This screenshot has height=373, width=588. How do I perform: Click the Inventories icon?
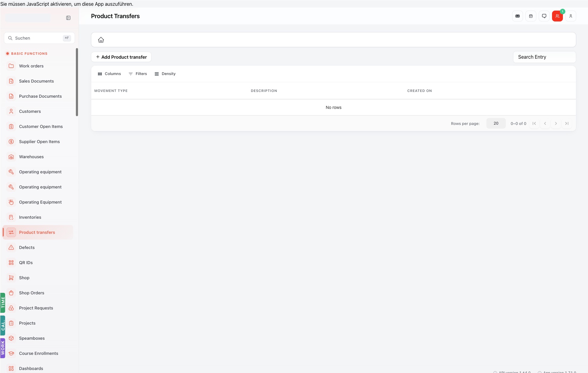click(x=11, y=217)
